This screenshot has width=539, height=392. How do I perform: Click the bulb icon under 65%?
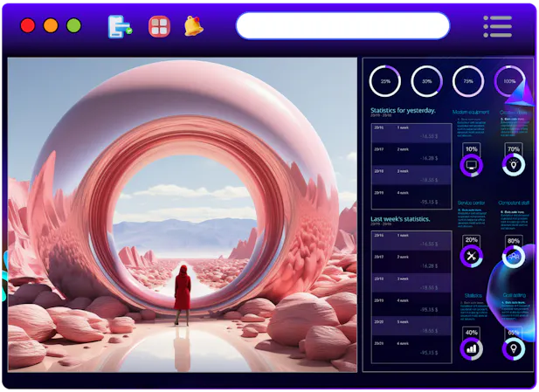[514, 349]
